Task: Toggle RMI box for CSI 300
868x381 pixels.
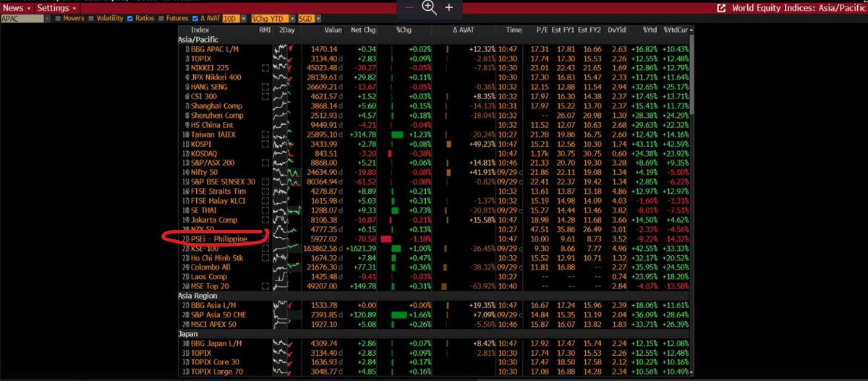Action: 265,96
